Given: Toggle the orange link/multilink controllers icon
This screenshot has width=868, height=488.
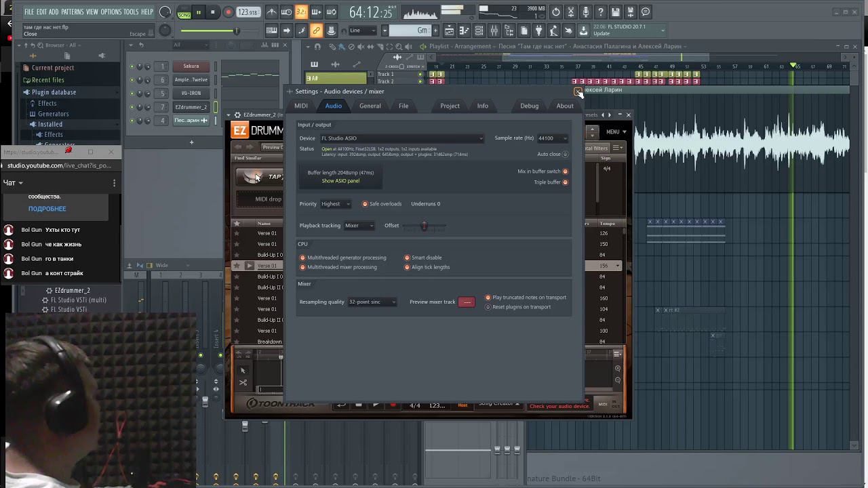Looking at the screenshot, I should (316, 30).
